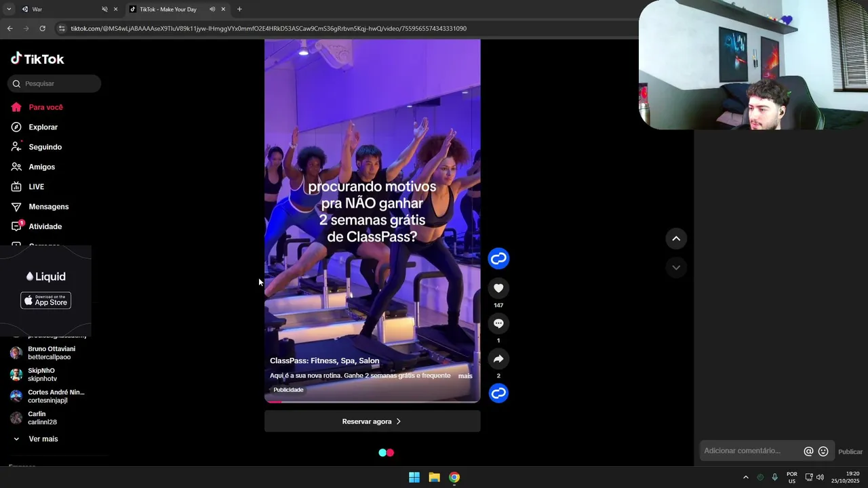
Task: Click ClassPass: Fitness, Spa, Salon title
Action: point(324,361)
